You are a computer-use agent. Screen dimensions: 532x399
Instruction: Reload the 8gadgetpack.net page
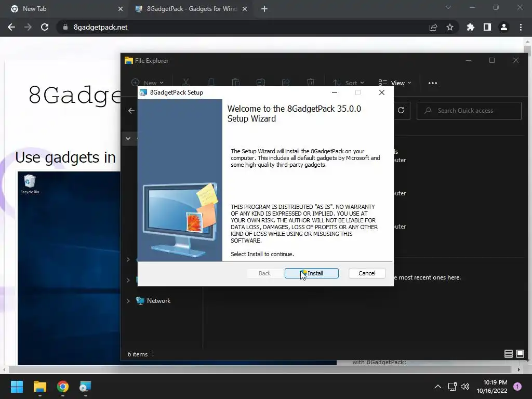[x=45, y=27]
